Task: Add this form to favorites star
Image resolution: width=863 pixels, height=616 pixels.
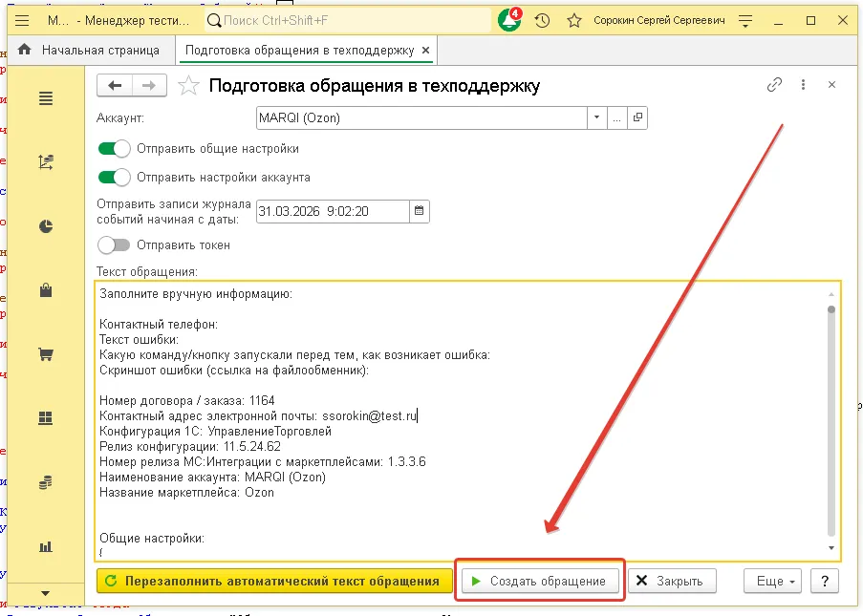Action: (x=190, y=86)
